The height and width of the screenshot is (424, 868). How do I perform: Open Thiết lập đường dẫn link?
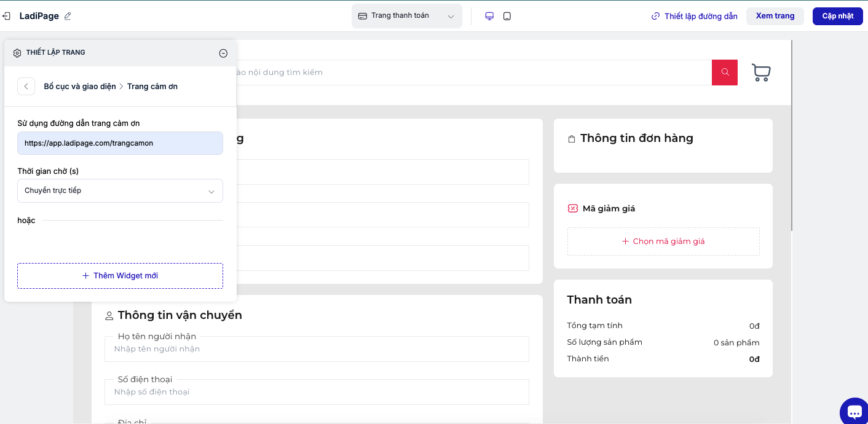point(701,16)
